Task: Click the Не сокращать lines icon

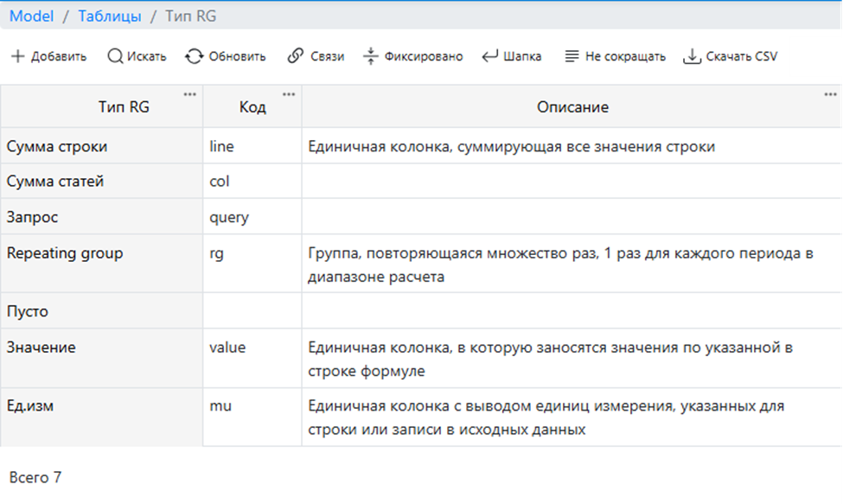Action: (572, 57)
